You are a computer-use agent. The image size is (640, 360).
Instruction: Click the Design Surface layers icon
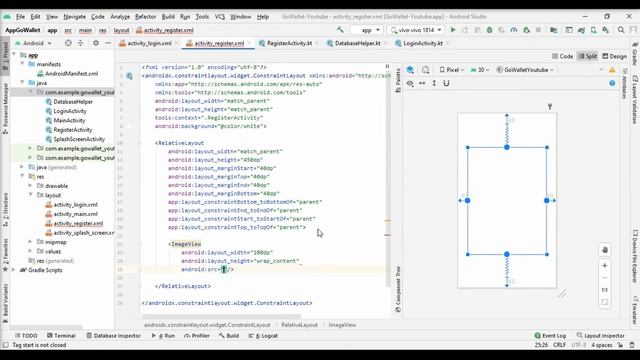[410, 70]
